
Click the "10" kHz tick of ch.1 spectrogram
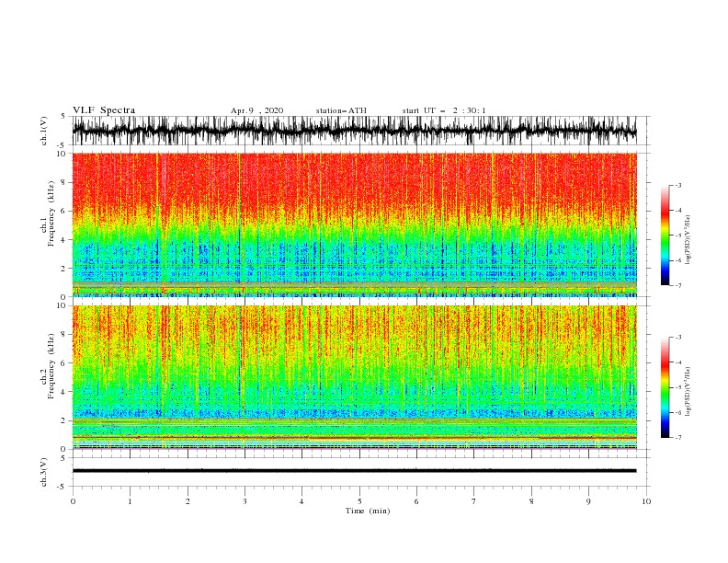point(62,154)
